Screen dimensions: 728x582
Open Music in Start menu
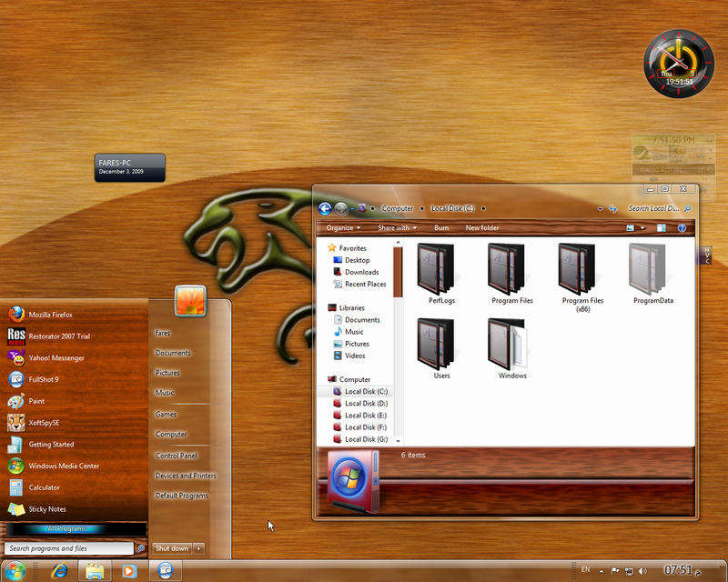pos(165,393)
